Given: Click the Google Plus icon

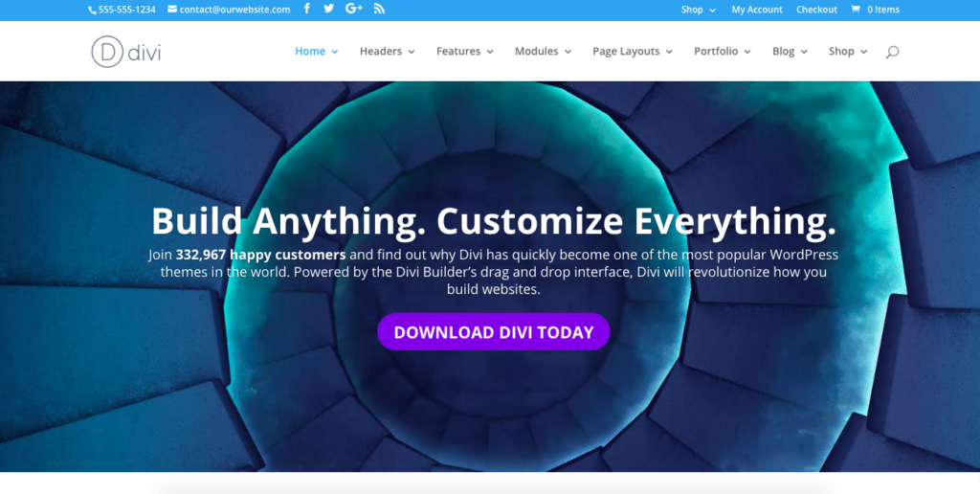Looking at the screenshot, I should [354, 9].
